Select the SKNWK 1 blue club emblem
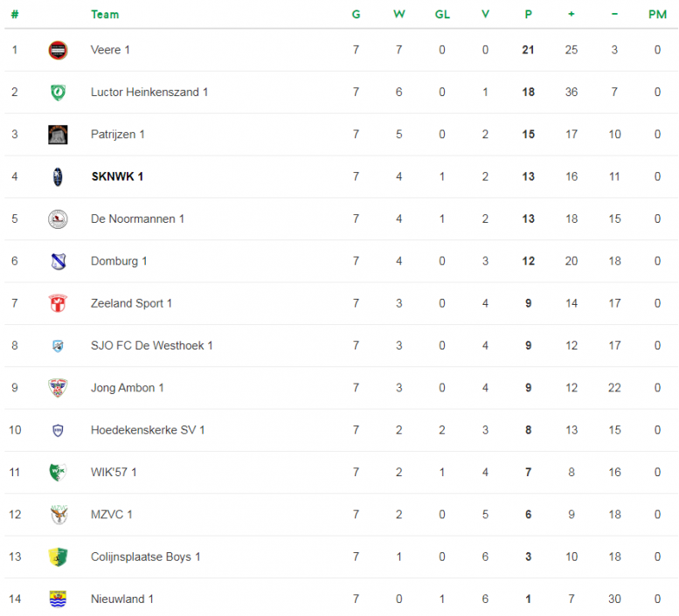This screenshot has width=679, height=616. 58,176
